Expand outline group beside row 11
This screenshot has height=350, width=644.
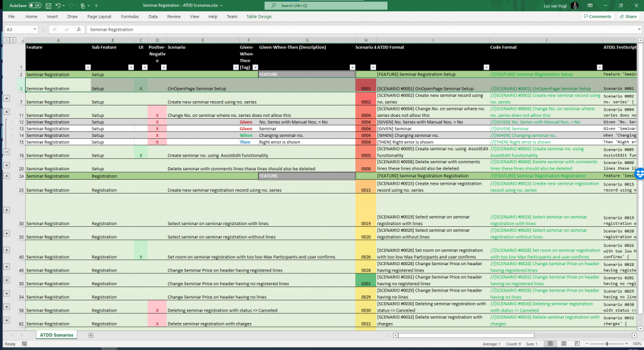tap(6, 112)
